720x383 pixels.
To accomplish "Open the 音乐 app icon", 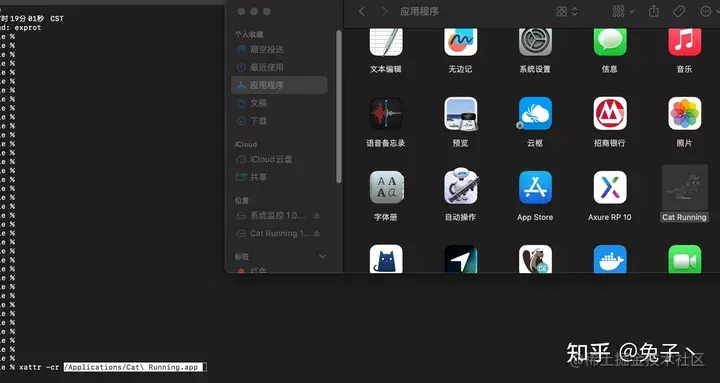I will (x=684, y=42).
